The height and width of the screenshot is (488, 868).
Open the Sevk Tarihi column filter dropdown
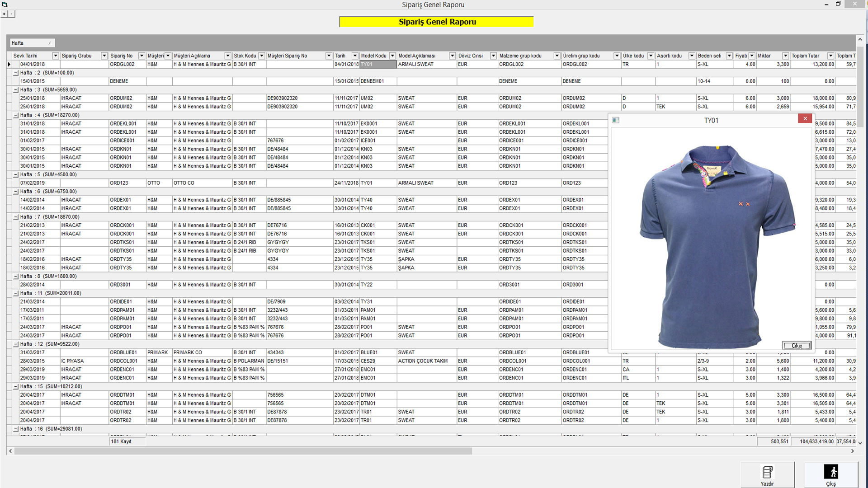tap(56, 56)
